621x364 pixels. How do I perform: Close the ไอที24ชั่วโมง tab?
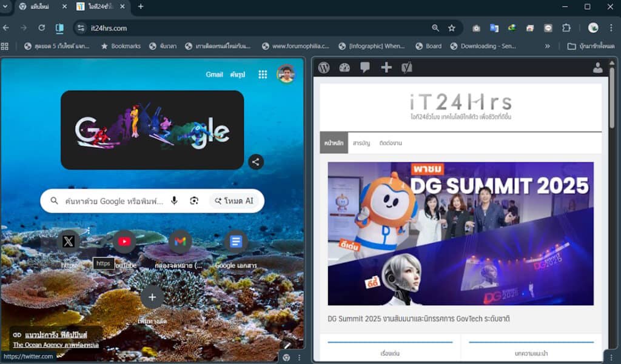coord(123,6)
